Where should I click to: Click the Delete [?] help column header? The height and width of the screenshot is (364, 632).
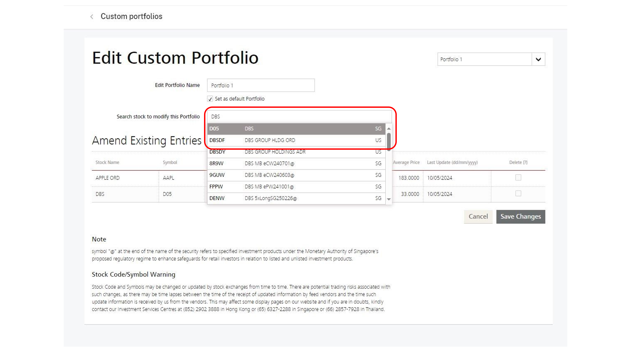click(x=518, y=163)
